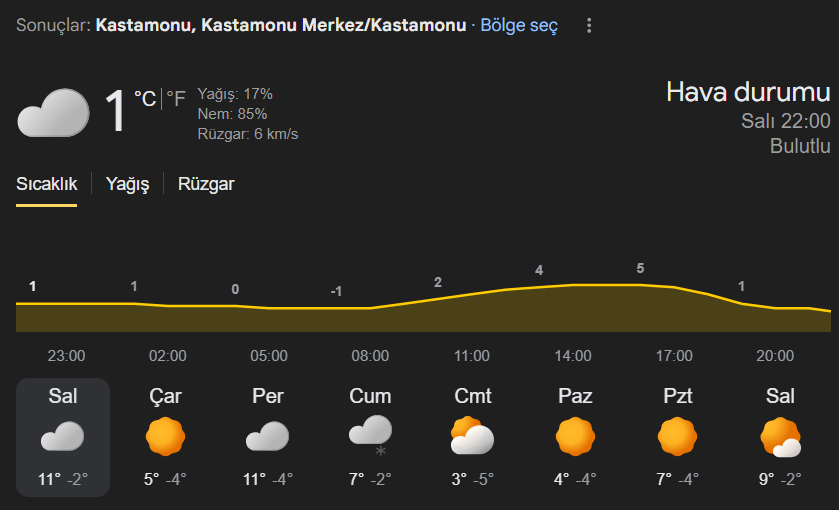This screenshot has width=839, height=510.
Task: Click Friday's (Cum) snow cloud icon
Action: (x=370, y=435)
